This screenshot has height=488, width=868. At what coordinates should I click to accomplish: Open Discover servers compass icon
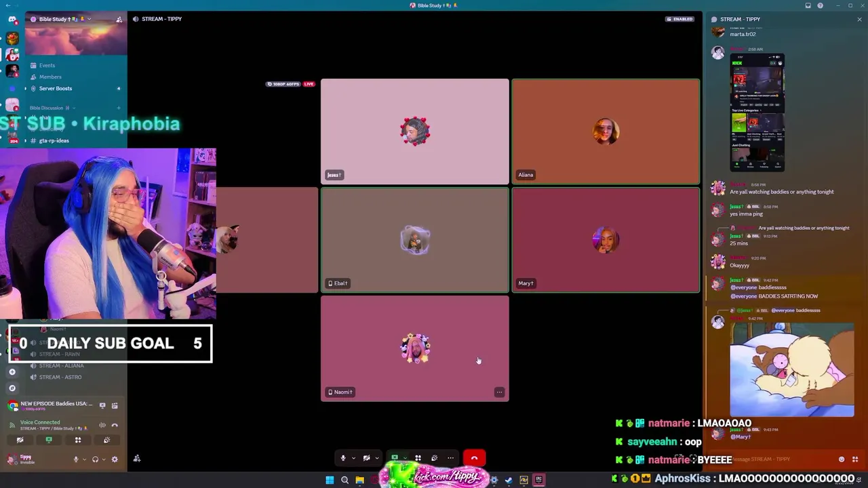(12, 388)
